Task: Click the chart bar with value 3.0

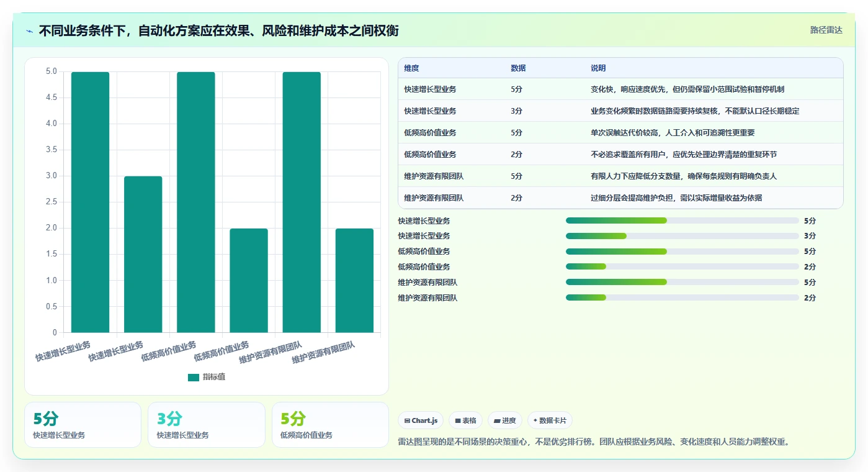Action: point(143,255)
